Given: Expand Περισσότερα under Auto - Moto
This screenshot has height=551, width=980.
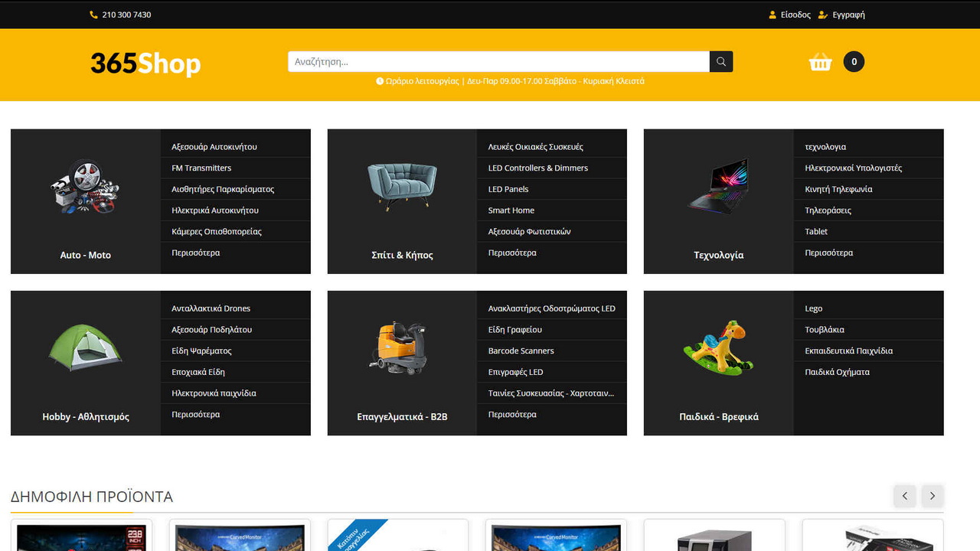Looking at the screenshot, I should click(196, 253).
